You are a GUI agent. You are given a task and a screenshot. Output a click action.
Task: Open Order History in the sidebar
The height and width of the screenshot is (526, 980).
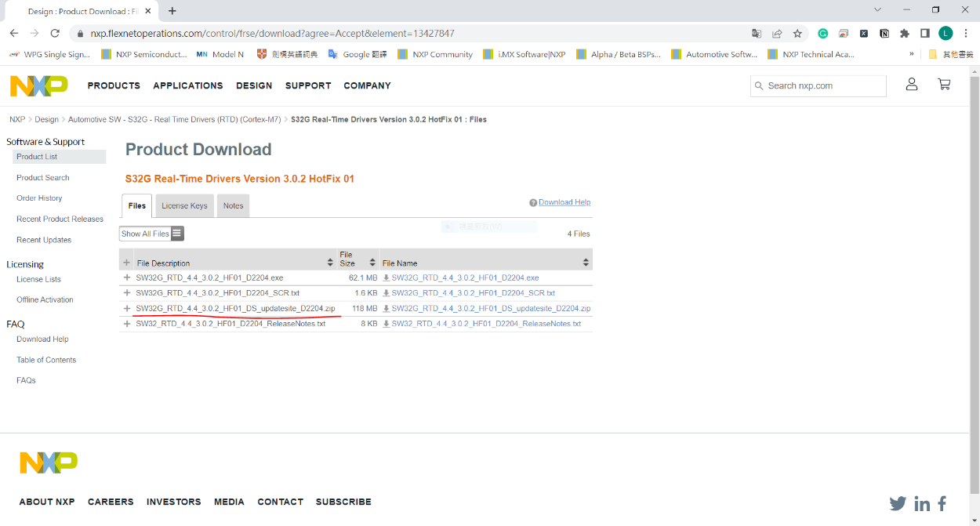(x=39, y=198)
